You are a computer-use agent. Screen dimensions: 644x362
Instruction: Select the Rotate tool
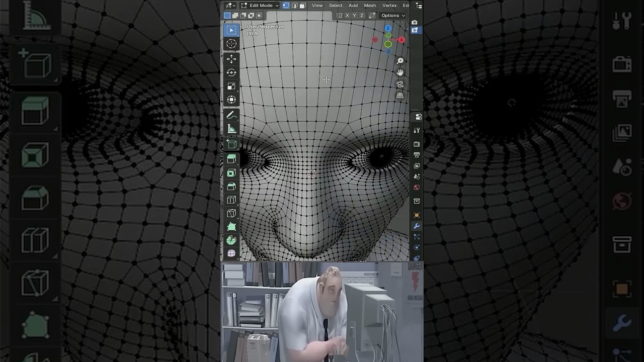[231, 73]
